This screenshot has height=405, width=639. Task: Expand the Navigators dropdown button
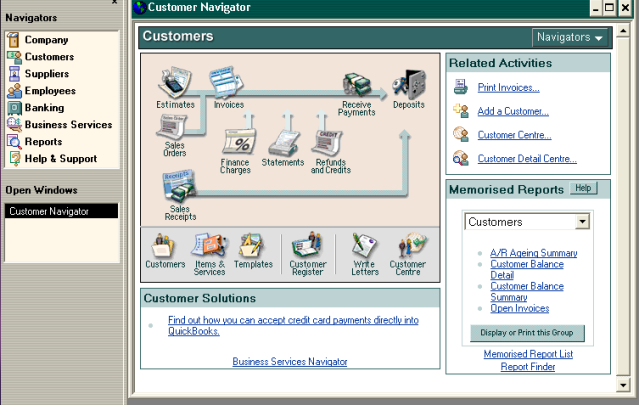tap(570, 37)
